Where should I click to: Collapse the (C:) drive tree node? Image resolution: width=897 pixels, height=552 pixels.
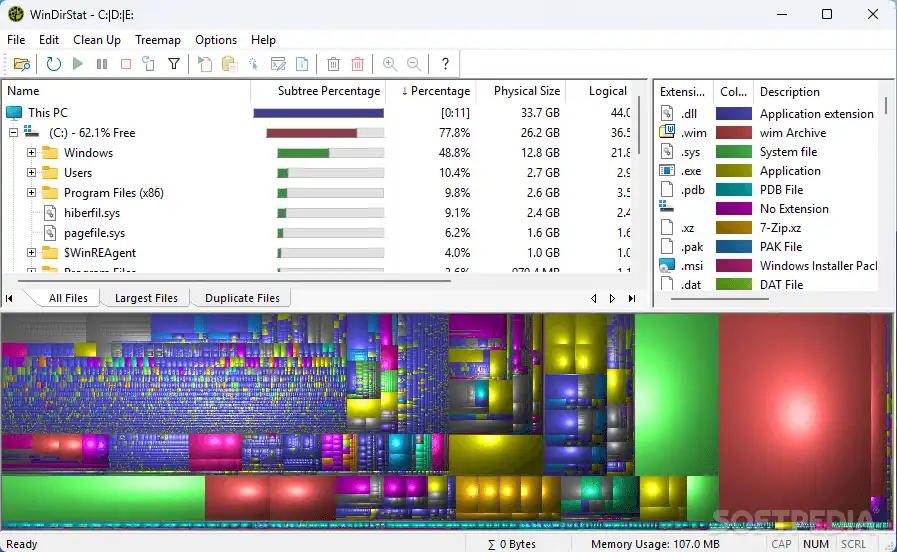pyautogui.click(x=14, y=133)
